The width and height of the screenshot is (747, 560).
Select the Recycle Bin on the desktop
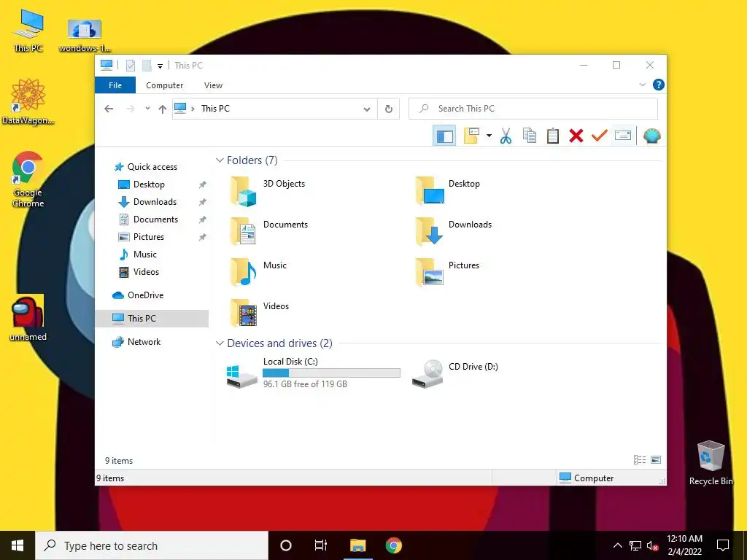[711, 463]
